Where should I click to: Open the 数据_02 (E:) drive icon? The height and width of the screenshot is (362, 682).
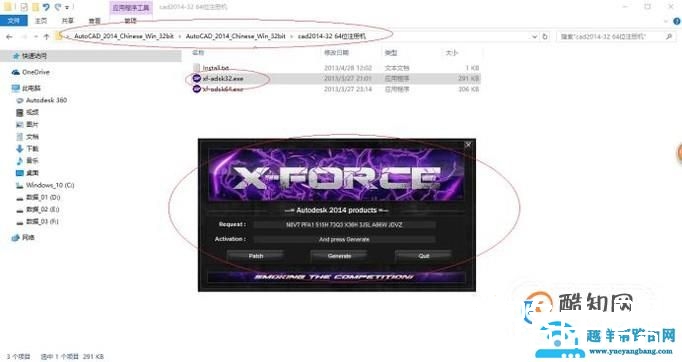pyautogui.click(x=20, y=210)
